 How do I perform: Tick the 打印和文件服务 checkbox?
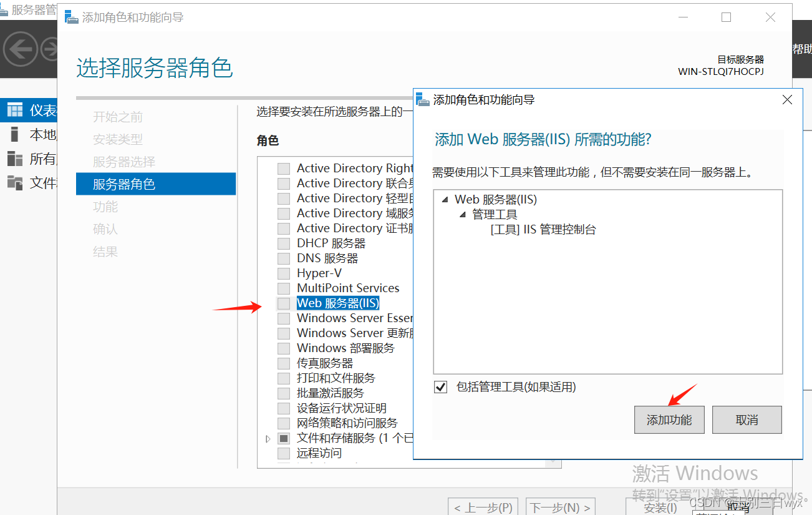pyautogui.click(x=284, y=378)
